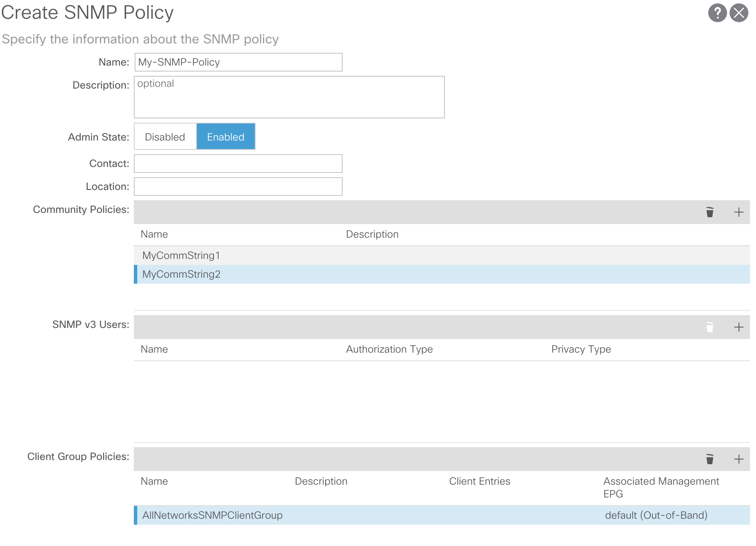The width and height of the screenshot is (756, 546).
Task: Click into the Contact field
Action: click(238, 164)
